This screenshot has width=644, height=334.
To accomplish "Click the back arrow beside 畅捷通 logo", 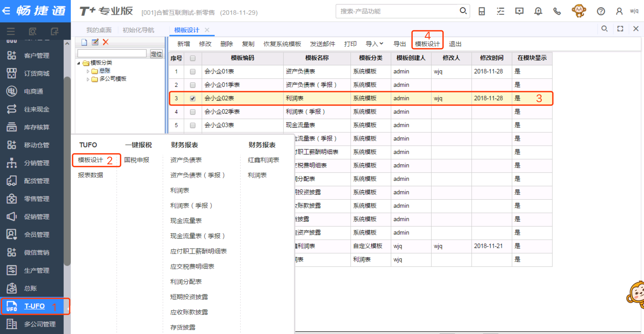I will [x=6, y=11].
